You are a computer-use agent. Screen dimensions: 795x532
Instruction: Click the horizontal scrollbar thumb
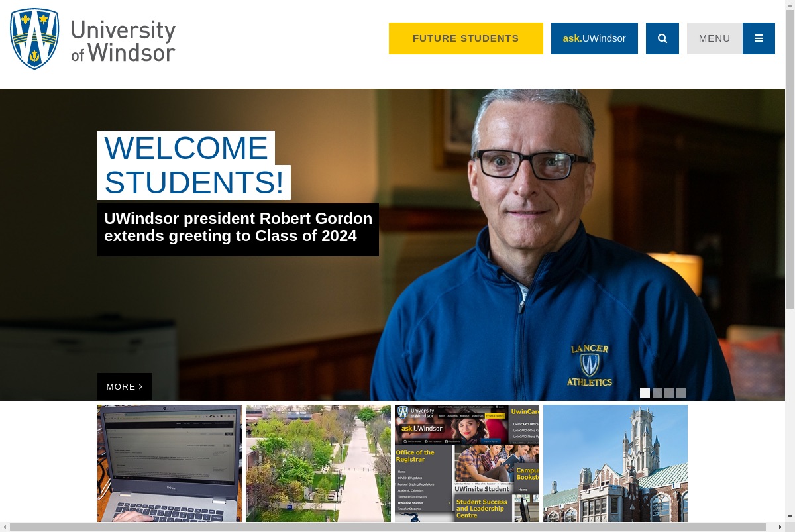(x=388, y=527)
